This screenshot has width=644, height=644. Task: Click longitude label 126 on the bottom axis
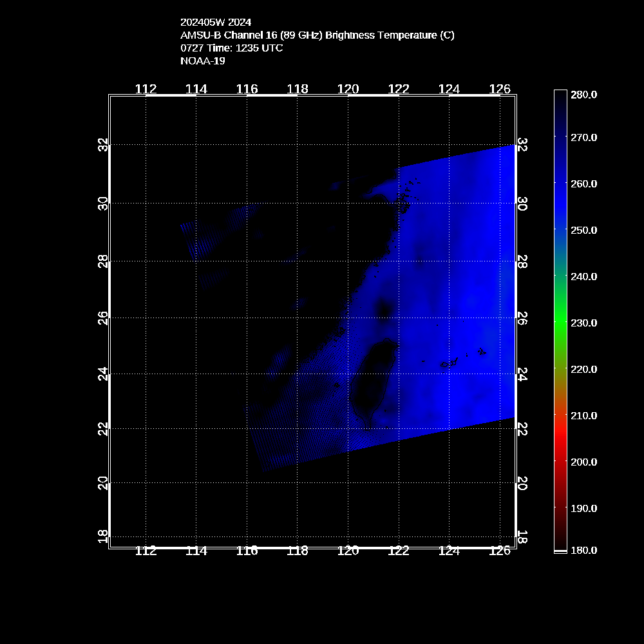[x=500, y=551]
